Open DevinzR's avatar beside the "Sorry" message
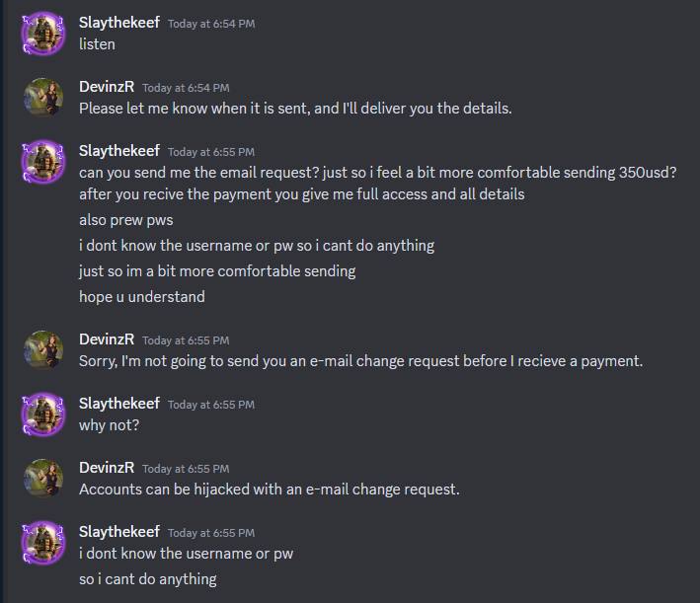Image resolution: width=700 pixels, height=603 pixels. point(43,350)
